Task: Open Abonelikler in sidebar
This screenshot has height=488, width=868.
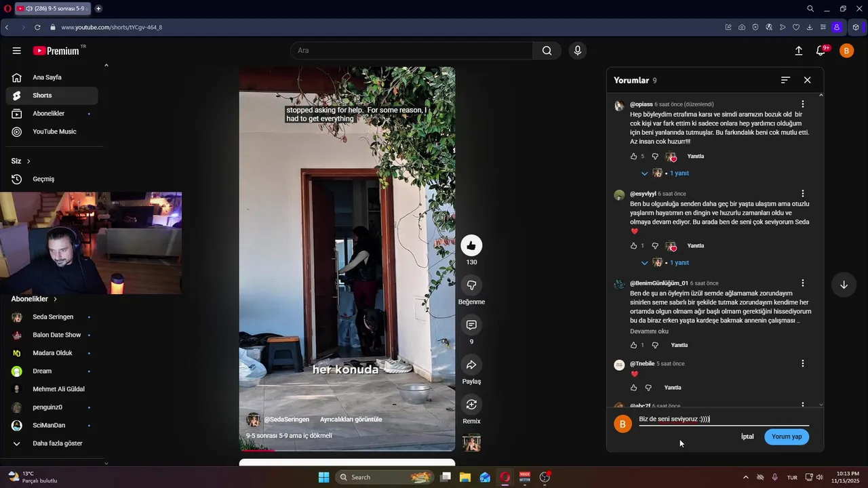Action: pyautogui.click(x=52, y=113)
